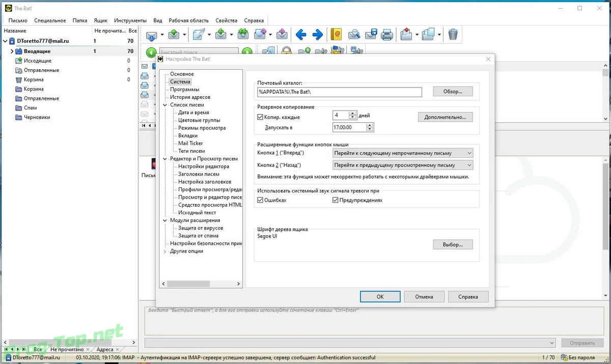The width and height of the screenshot is (611, 364).
Task: Open the Кнопка 2 (Назад) dropdown
Action: pos(402,165)
